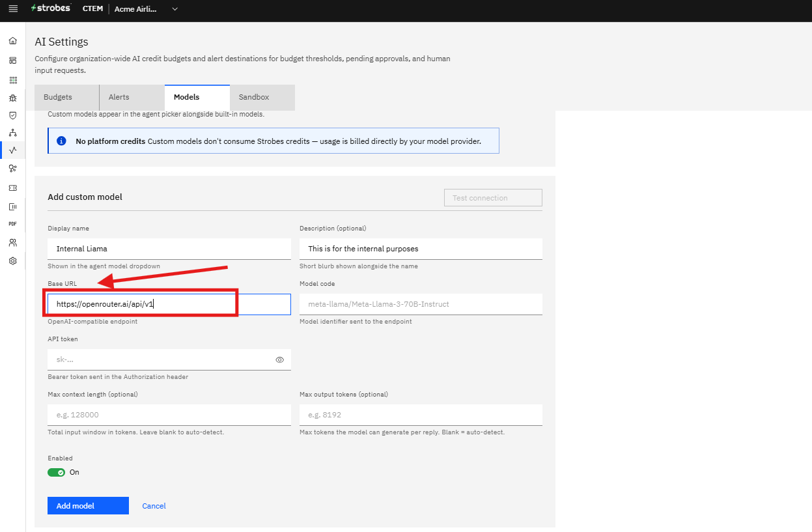Switch to the Sandbox tab
Viewport: 812px width, 532px height.
click(x=262, y=97)
